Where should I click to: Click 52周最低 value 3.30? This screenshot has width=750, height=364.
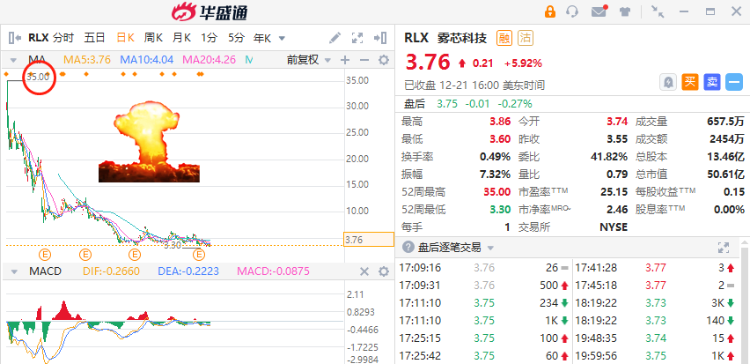499,209
